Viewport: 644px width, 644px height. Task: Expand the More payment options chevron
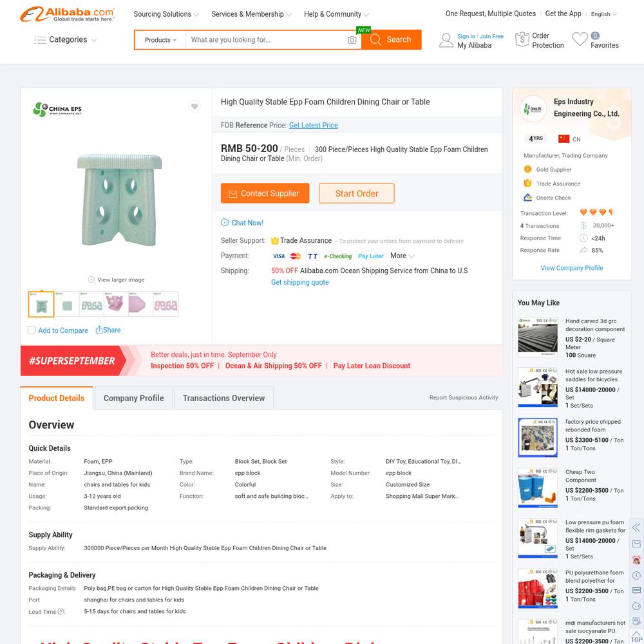[x=412, y=256]
